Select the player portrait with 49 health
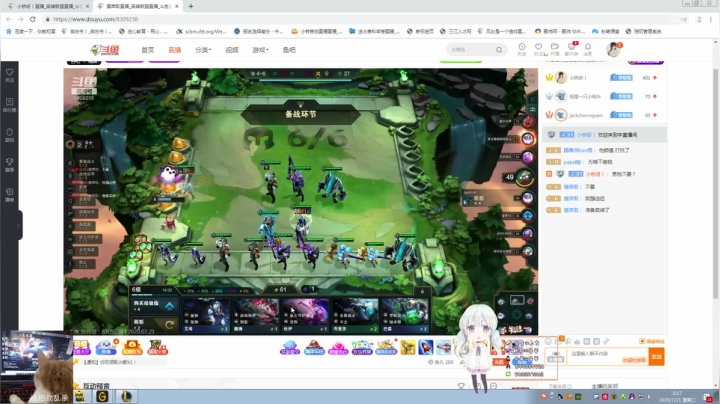The width and height of the screenshot is (720, 404). tap(524, 177)
